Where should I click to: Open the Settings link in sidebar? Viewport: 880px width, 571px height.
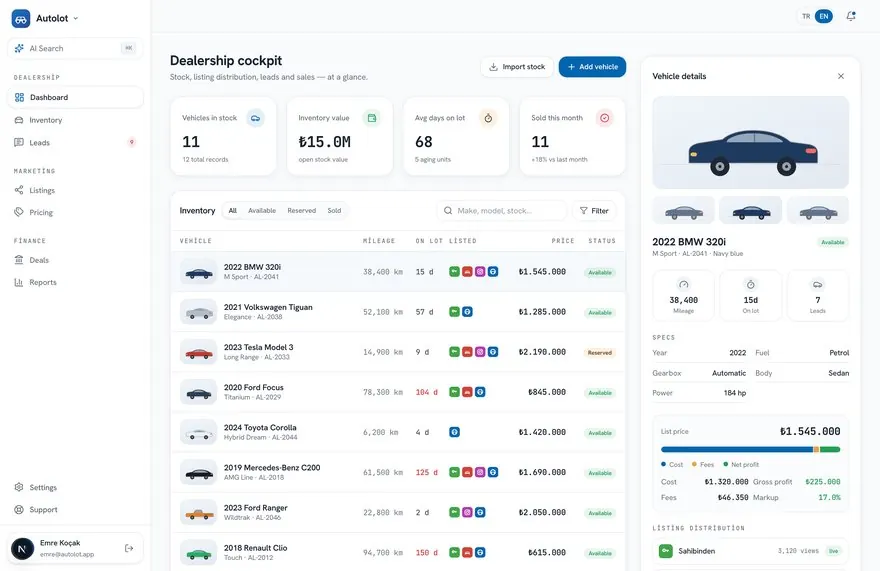tap(75, 487)
